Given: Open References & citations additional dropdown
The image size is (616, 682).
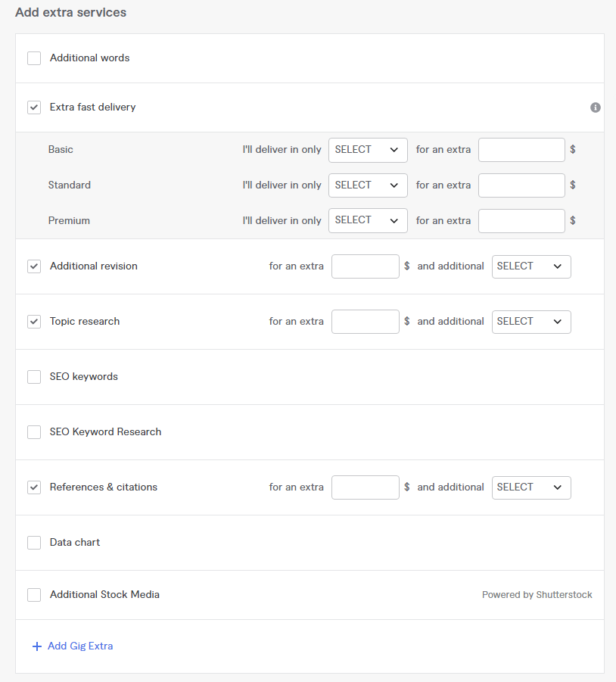Looking at the screenshot, I should tap(531, 487).
